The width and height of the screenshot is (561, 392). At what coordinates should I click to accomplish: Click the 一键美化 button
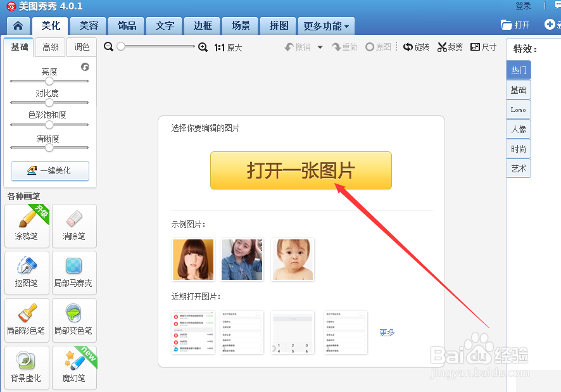[x=50, y=171]
